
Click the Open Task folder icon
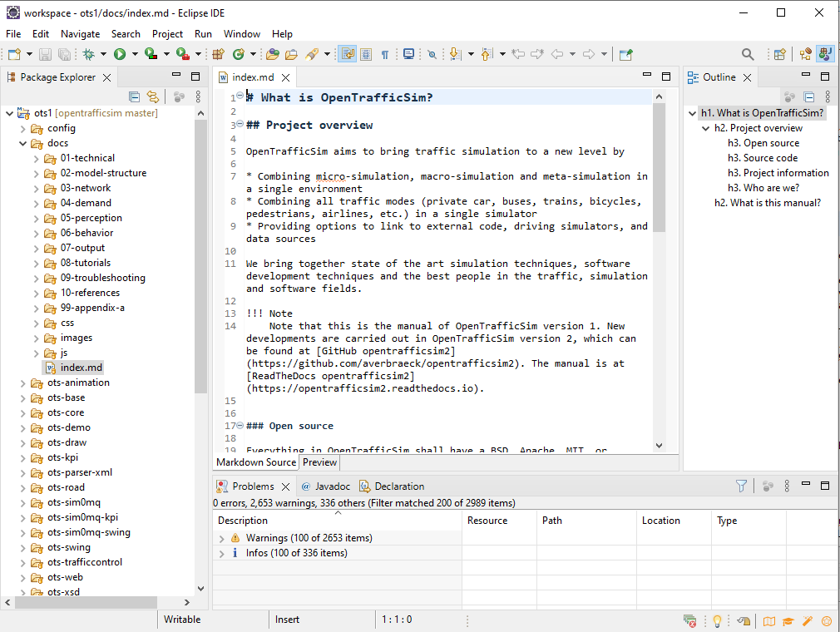coord(291,54)
